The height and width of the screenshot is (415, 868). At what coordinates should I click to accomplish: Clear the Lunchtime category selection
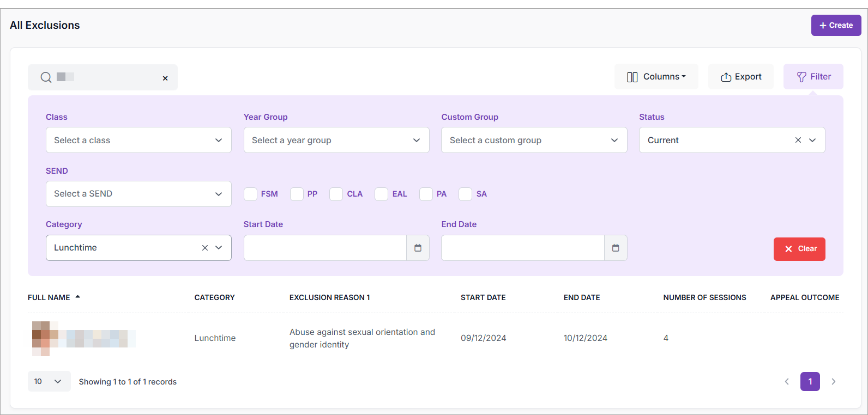click(205, 248)
